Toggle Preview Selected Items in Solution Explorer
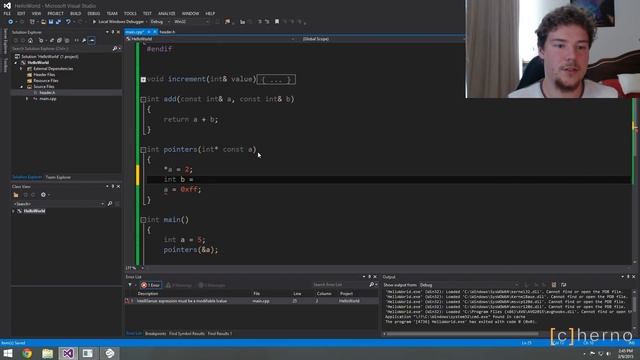Screen dimensions: 640x360 [92, 40]
